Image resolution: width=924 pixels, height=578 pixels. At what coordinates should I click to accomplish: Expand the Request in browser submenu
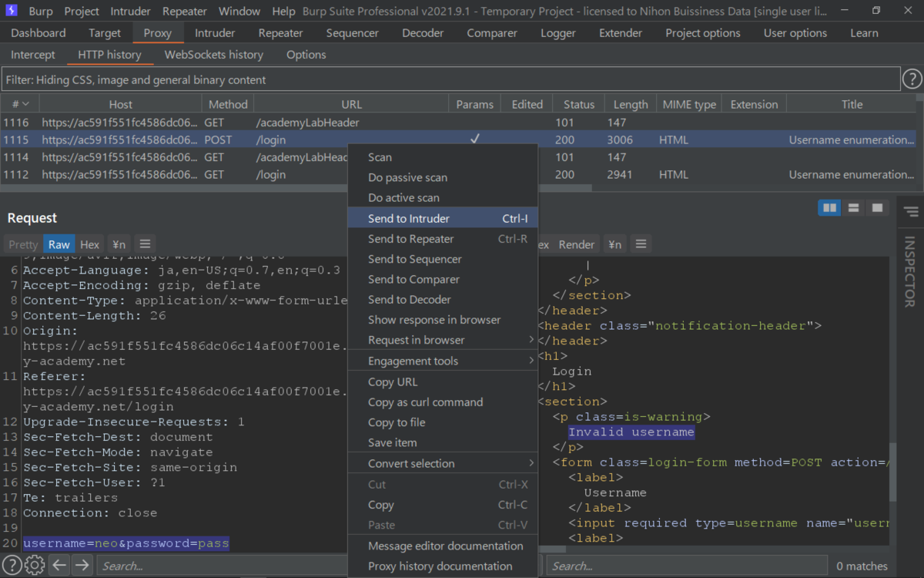pos(443,340)
